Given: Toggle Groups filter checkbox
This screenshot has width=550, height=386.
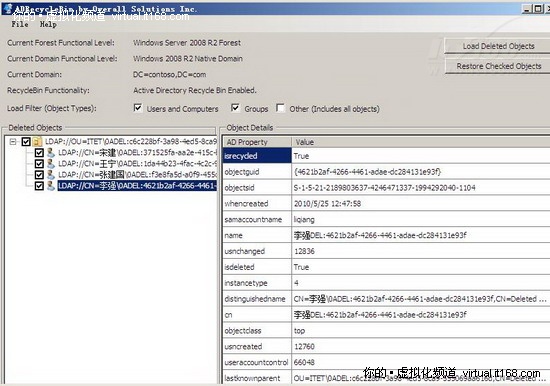Looking at the screenshot, I should [235, 108].
